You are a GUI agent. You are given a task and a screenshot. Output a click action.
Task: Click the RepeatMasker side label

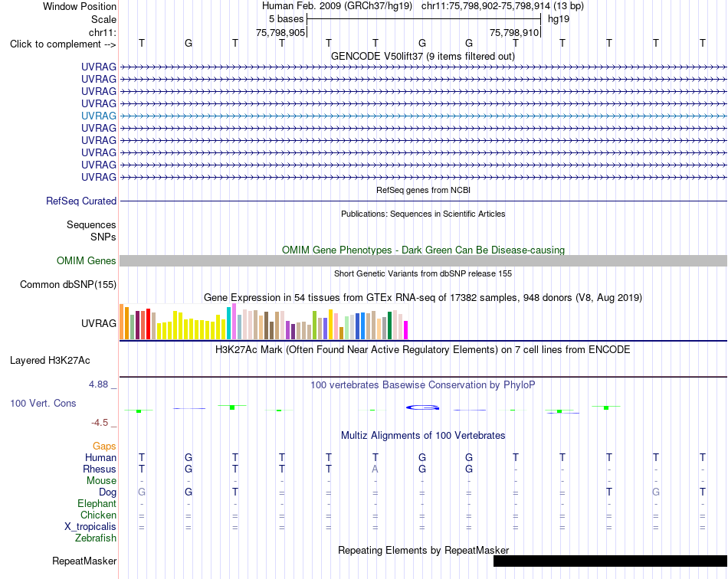pos(84,561)
